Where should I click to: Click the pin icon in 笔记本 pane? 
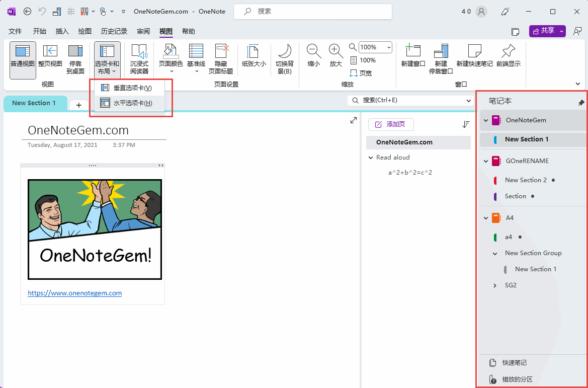click(x=581, y=103)
